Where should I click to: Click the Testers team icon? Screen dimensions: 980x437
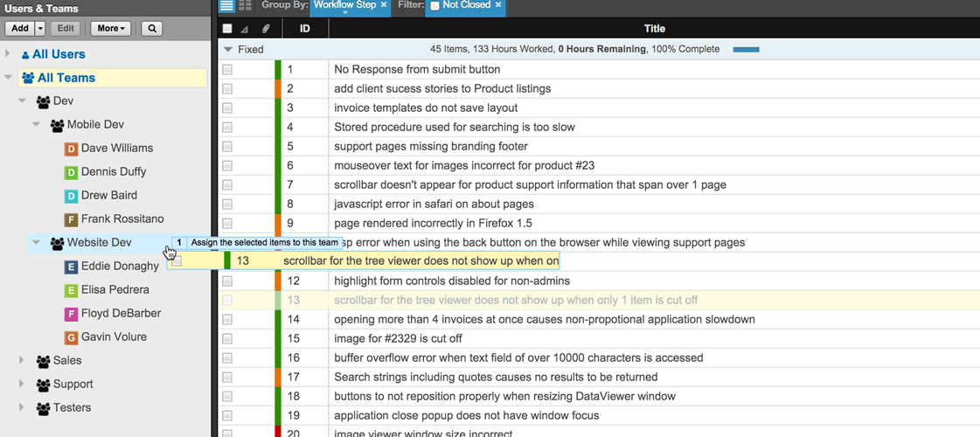43,408
